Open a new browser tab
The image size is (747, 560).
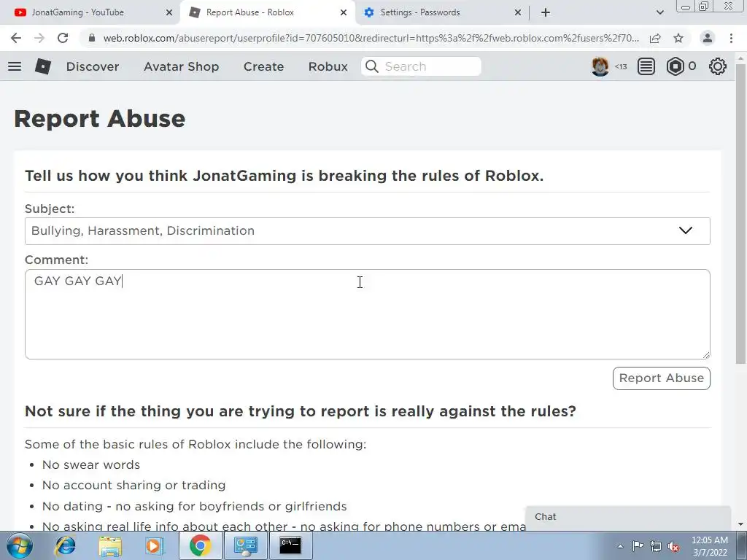tap(546, 12)
